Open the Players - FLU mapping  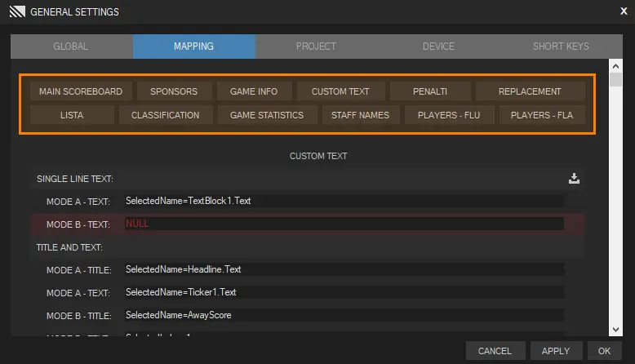pos(449,115)
